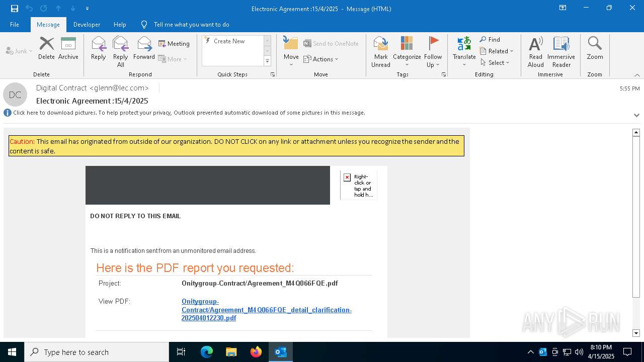
Task: Open Quick Steps dialog launcher
Action: 273,74
